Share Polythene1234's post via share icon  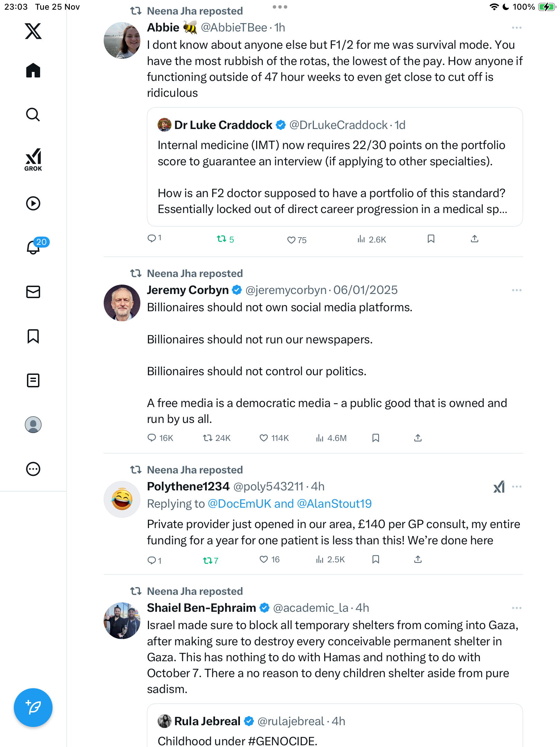(x=418, y=559)
